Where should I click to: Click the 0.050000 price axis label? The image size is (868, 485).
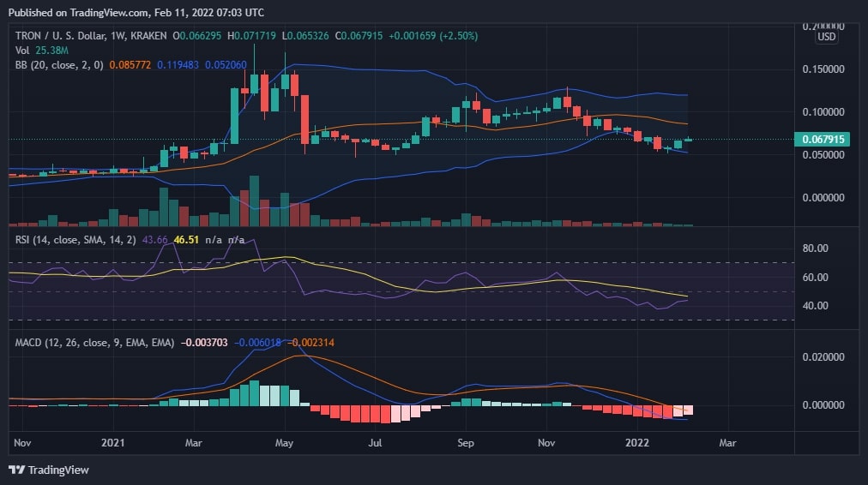[823, 155]
